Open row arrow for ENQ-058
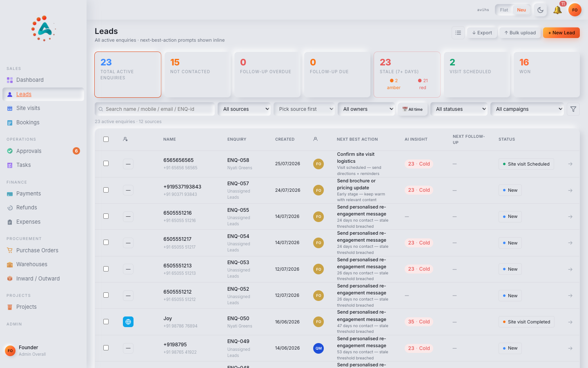The height and width of the screenshot is (368, 588). coord(570,164)
